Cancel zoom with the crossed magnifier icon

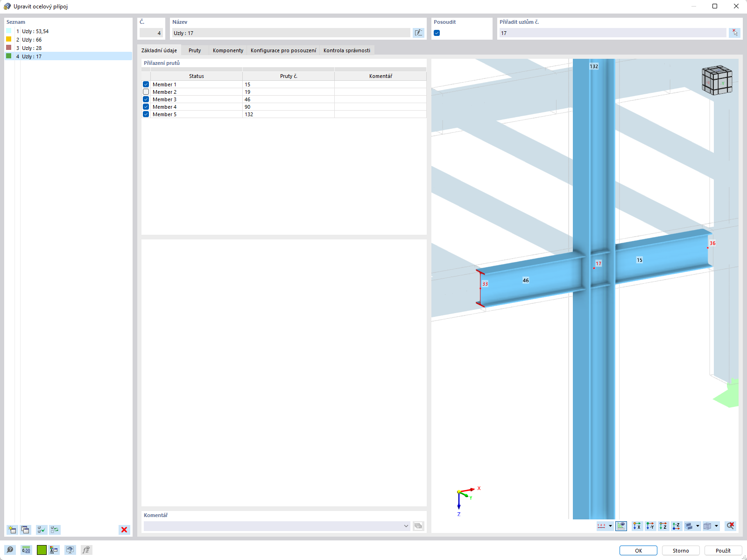click(x=730, y=526)
